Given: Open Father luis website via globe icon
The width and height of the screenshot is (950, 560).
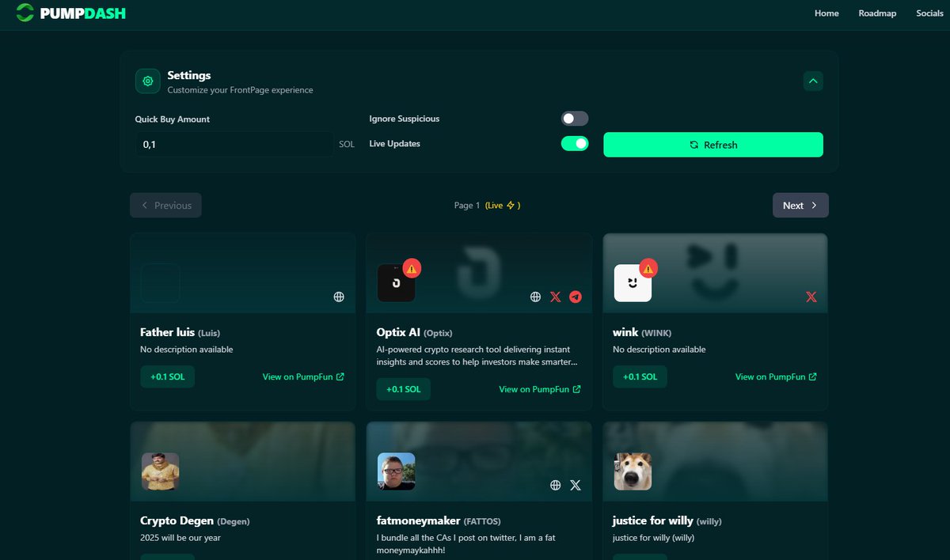Looking at the screenshot, I should (339, 297).
